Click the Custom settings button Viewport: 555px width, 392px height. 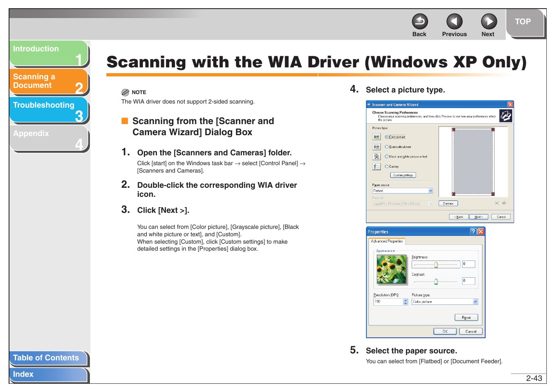tap(403, 175)
